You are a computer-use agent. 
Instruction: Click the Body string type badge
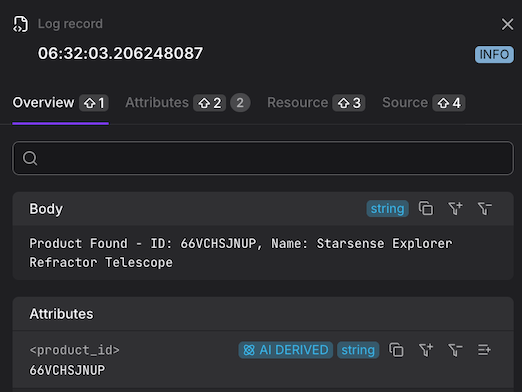tap(387, 209)
